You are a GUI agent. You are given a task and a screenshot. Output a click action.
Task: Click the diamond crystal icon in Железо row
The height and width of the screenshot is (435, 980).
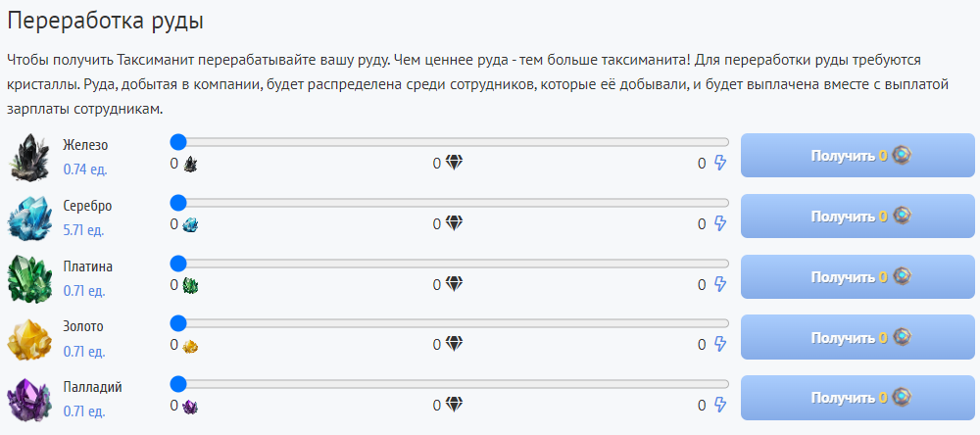(x=454, y=164)
